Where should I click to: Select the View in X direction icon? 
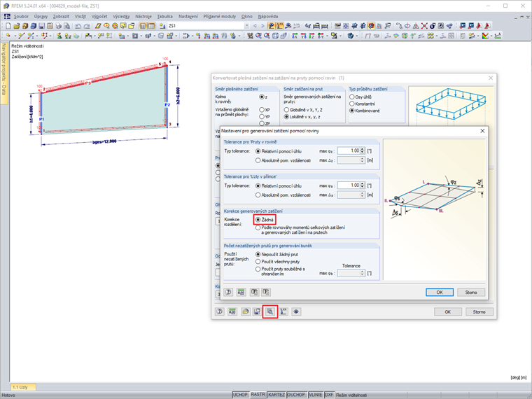295,36
